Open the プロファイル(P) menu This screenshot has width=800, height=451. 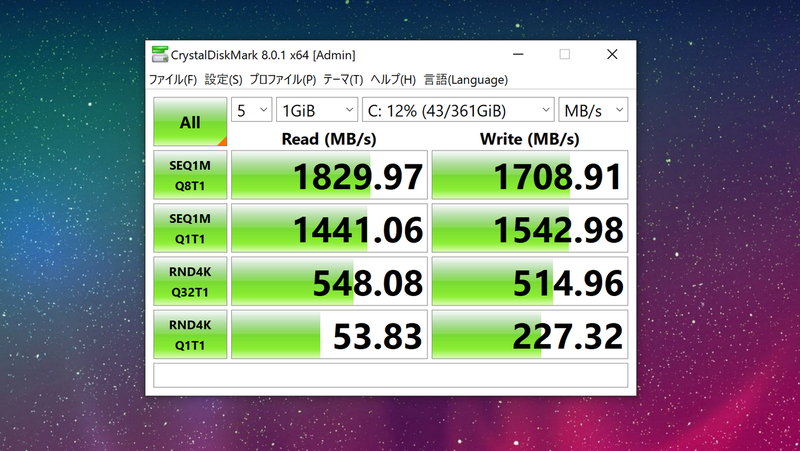point(282,80)
